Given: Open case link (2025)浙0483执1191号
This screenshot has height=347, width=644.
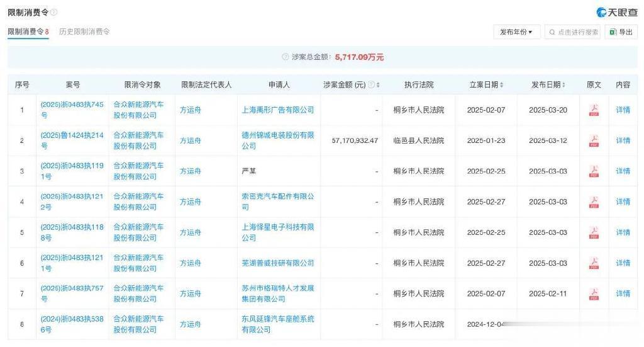Looking at the screenshot, I should pos(72,171).
